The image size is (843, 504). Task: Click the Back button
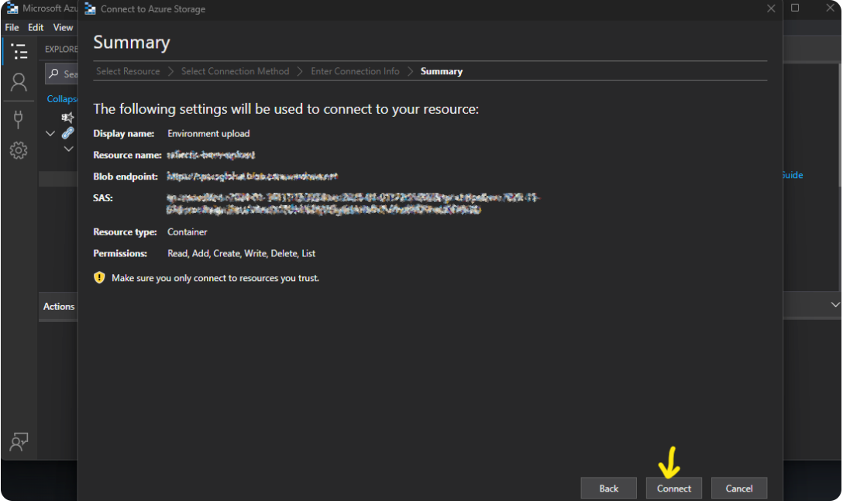(x=609, y=488)
